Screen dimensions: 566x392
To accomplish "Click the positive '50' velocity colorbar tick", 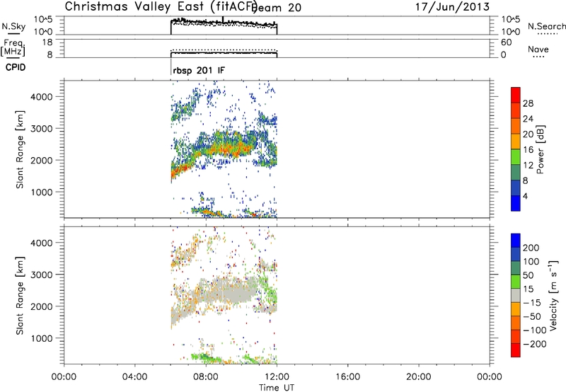I will click(529, 275).
